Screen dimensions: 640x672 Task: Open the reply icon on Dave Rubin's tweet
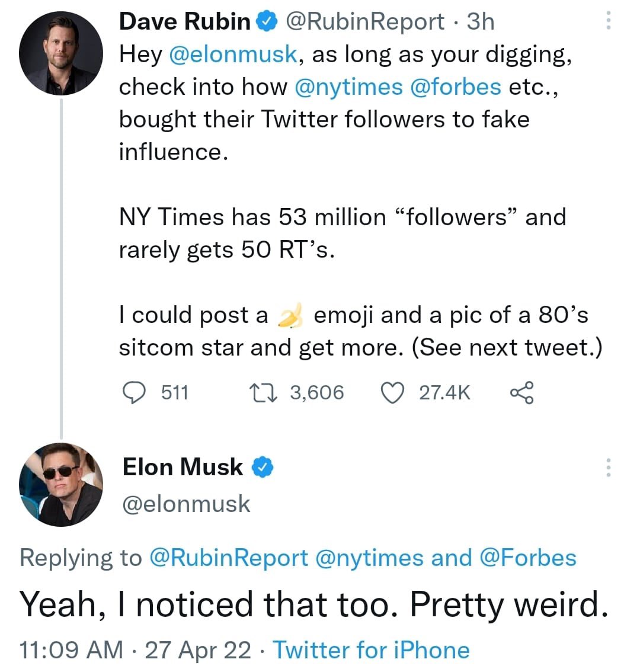coord(135,392)
